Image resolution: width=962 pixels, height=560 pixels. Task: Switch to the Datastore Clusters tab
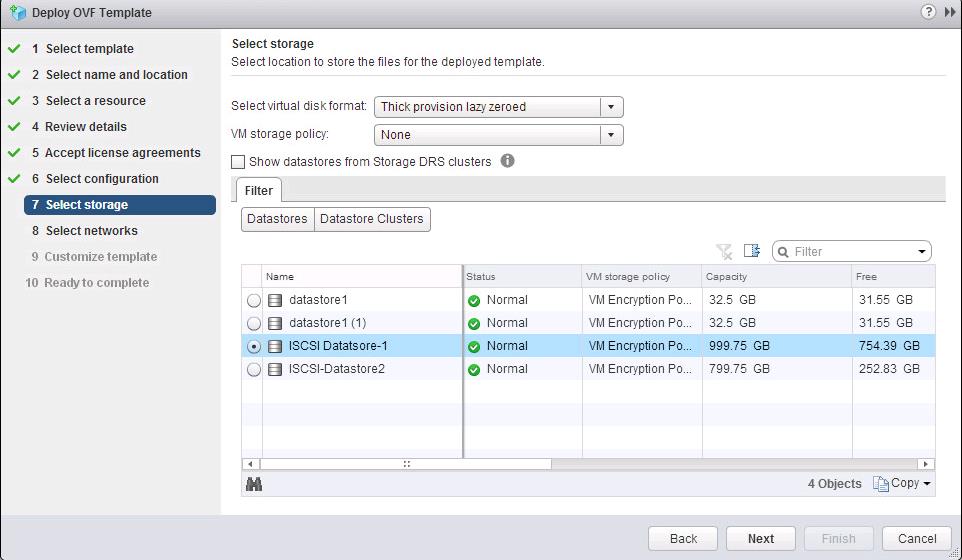372,219
